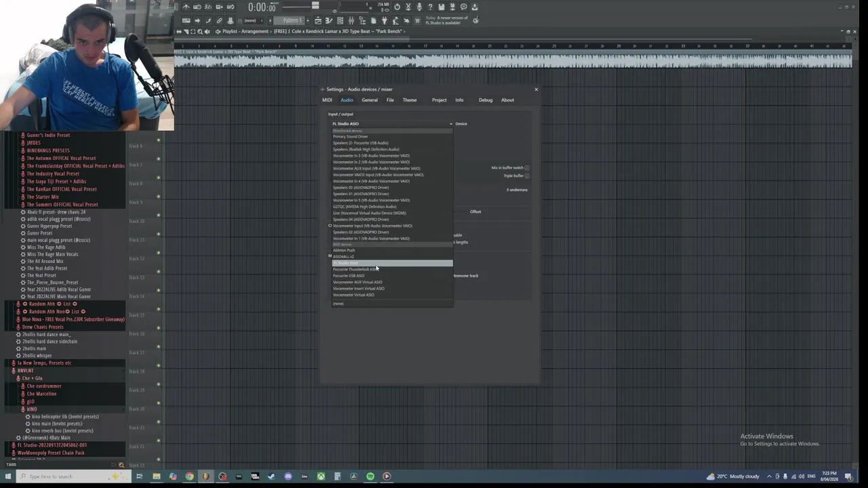Screen dimensions: 868x488
Task: Select The Yeat Preset in browser
Action: point(42,275)
